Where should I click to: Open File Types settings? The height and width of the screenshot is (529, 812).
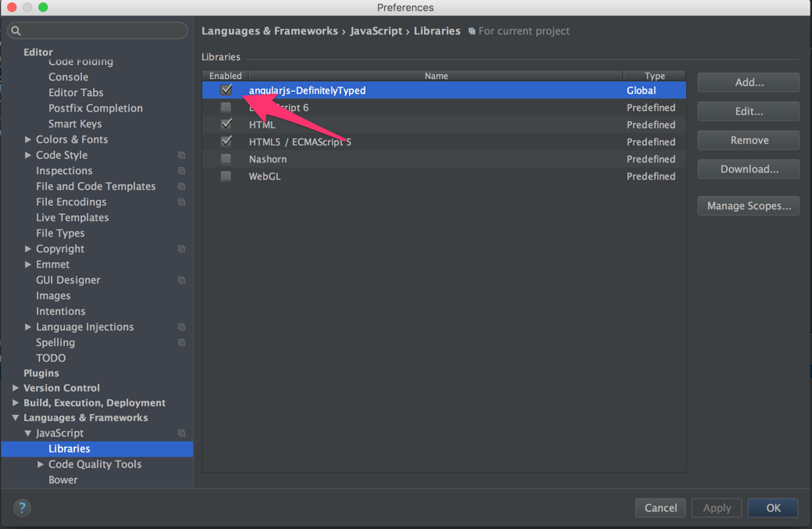click(60, 233)
